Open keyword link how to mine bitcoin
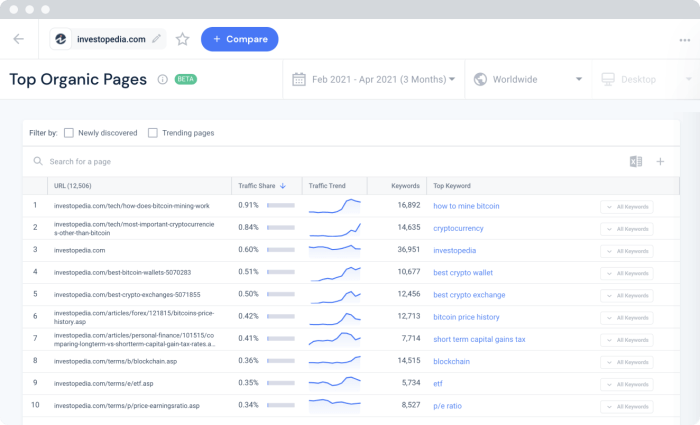 click(466, 206)
